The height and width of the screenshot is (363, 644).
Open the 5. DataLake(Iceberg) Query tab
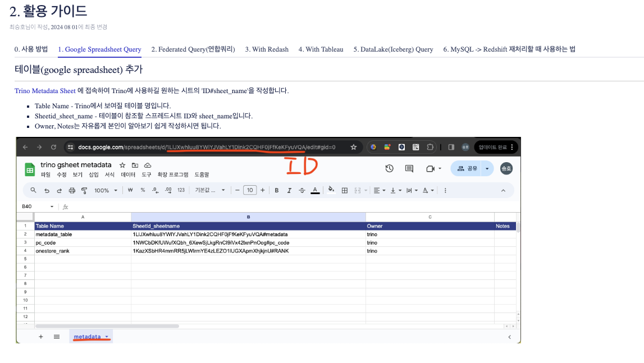(394, 49)
